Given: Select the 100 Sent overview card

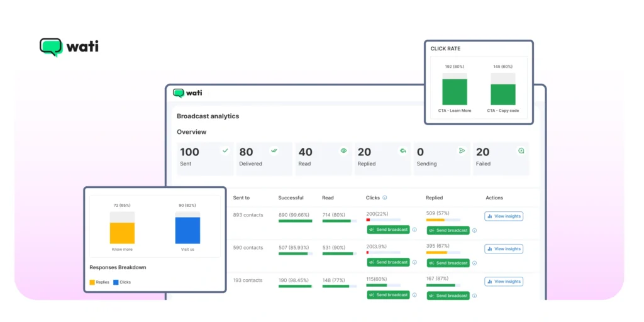Looking at the screenshot, I should [205, 159].
